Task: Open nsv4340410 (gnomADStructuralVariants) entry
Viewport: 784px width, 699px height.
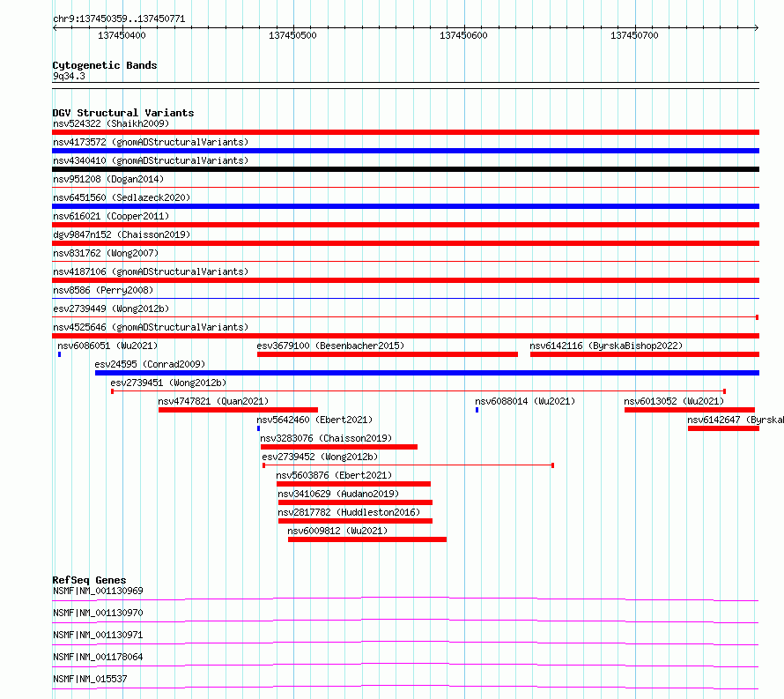Action: coord(151,160)
